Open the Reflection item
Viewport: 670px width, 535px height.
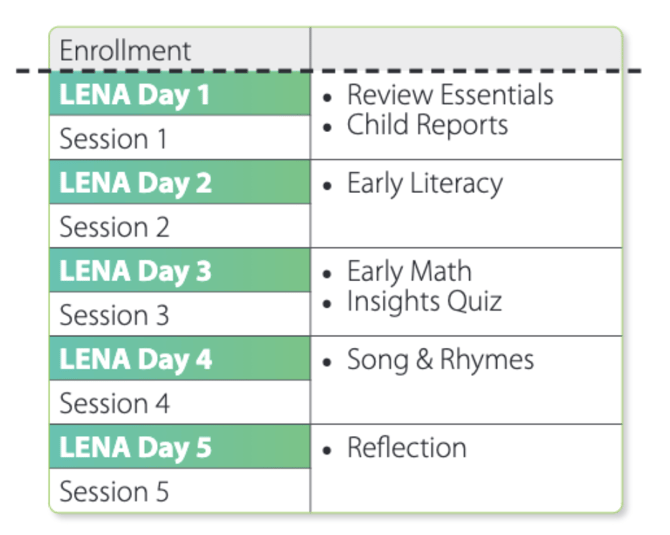pos(406,448)
